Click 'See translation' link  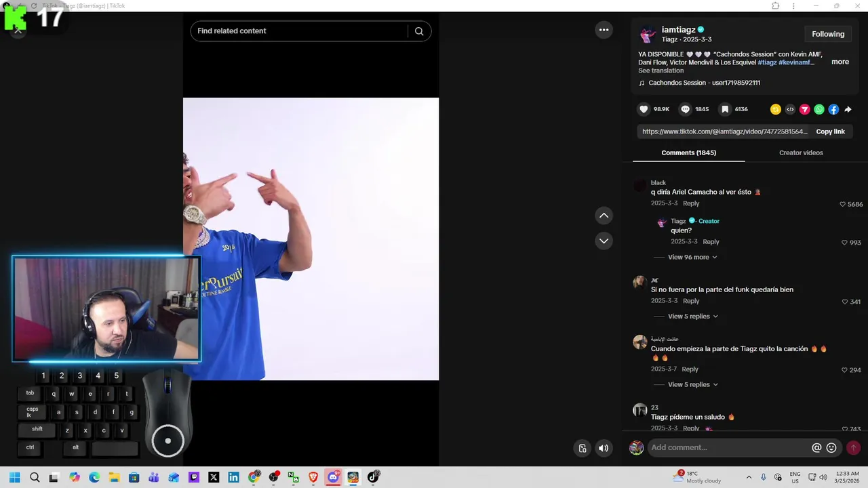(660, 70)
